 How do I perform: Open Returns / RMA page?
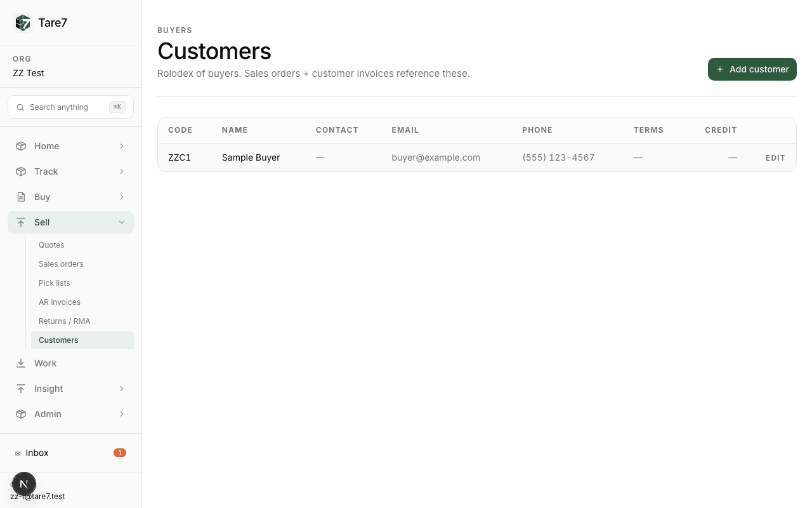(82, 321)
